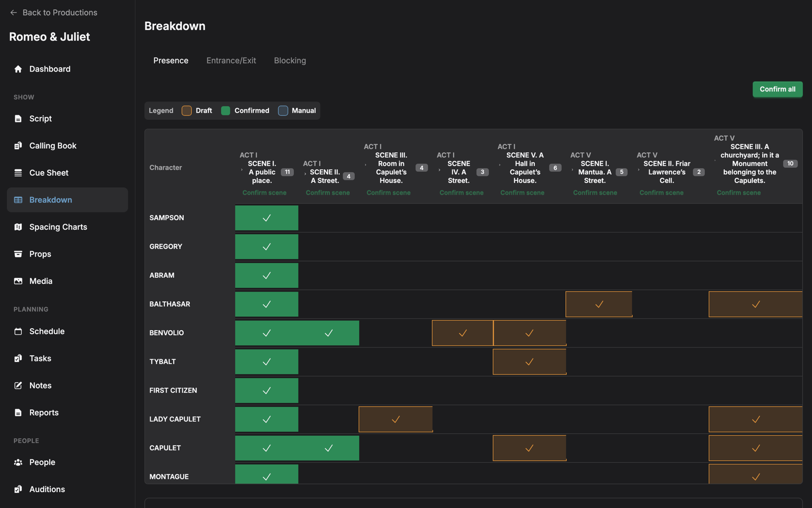Image resolution: width=812 pixels, height=508 pixels.
Task: Toggle BALTHASAR draft cell in Act V Scene I
Action: coord(599,304)
